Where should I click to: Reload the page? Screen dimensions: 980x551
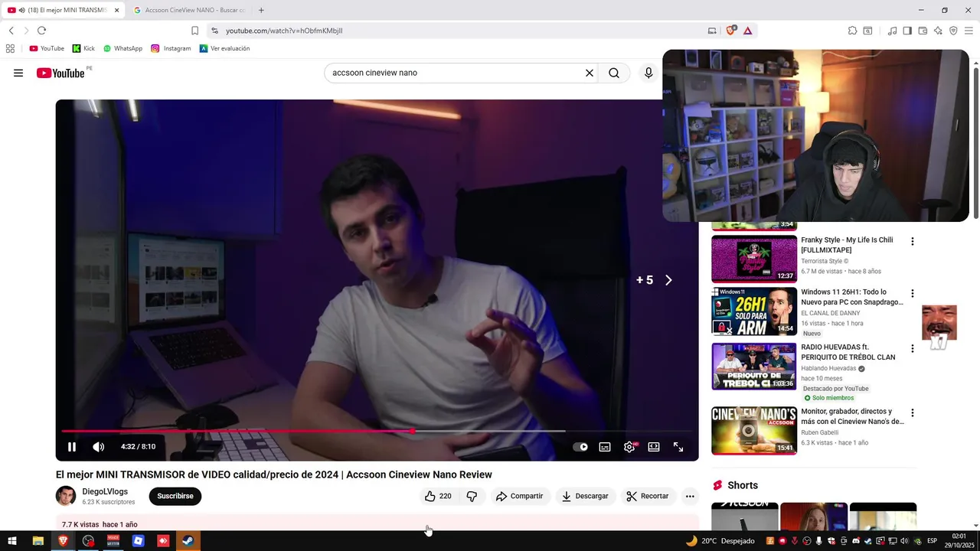click(x=41, y=31)
